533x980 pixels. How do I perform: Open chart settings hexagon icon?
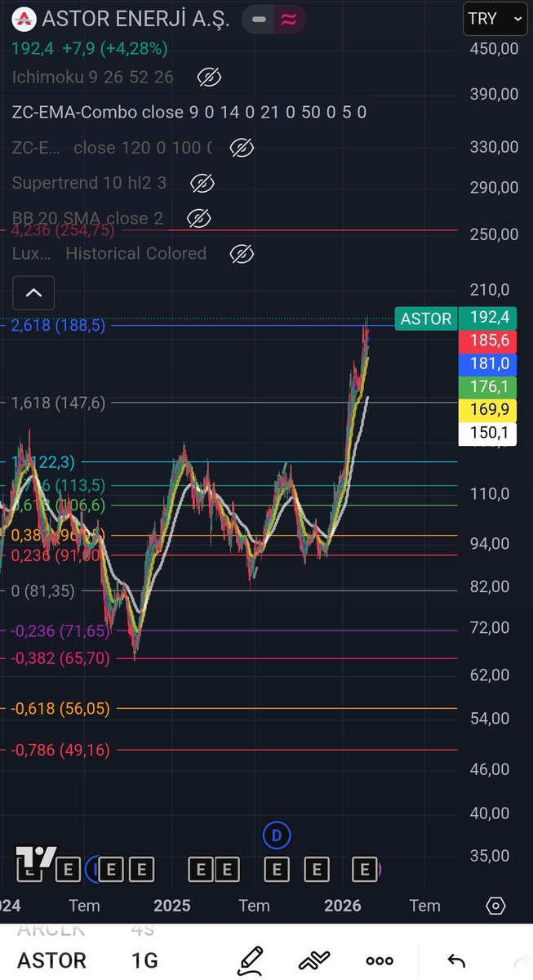click(x=495, y=906)
